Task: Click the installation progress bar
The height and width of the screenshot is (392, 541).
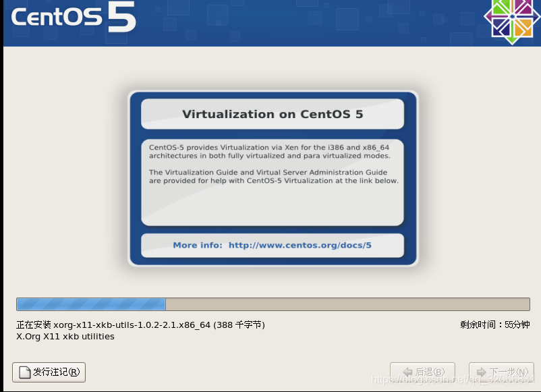Action: pos(273,304)
